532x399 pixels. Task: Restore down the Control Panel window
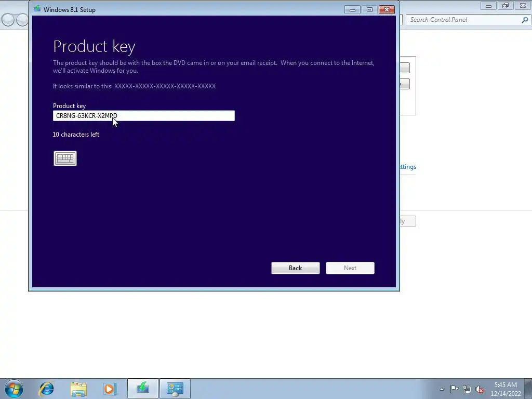click(506, 6)
